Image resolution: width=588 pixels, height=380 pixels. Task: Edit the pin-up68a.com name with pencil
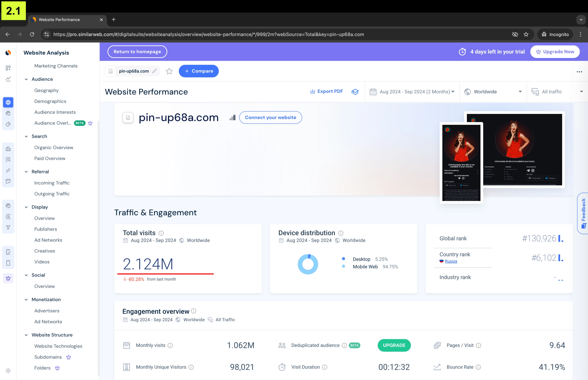pyautogui.click(x=155, y=71)
